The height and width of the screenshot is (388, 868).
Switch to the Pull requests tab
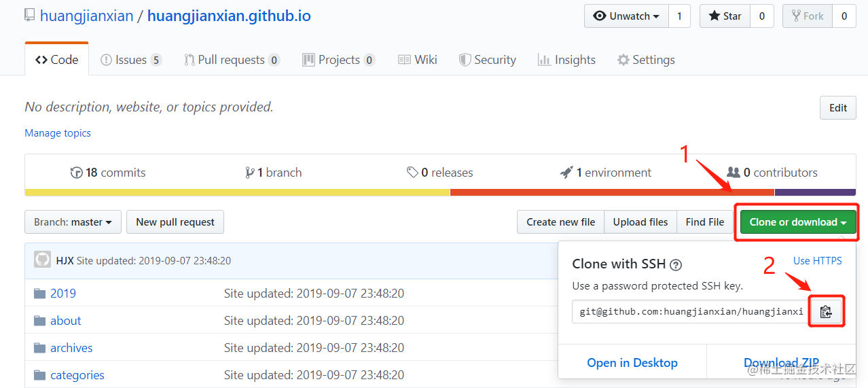click(x=232, y=60)
